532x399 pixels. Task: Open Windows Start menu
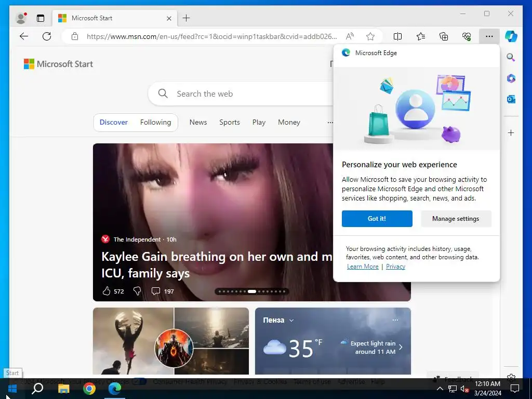[x=12, y=389]
